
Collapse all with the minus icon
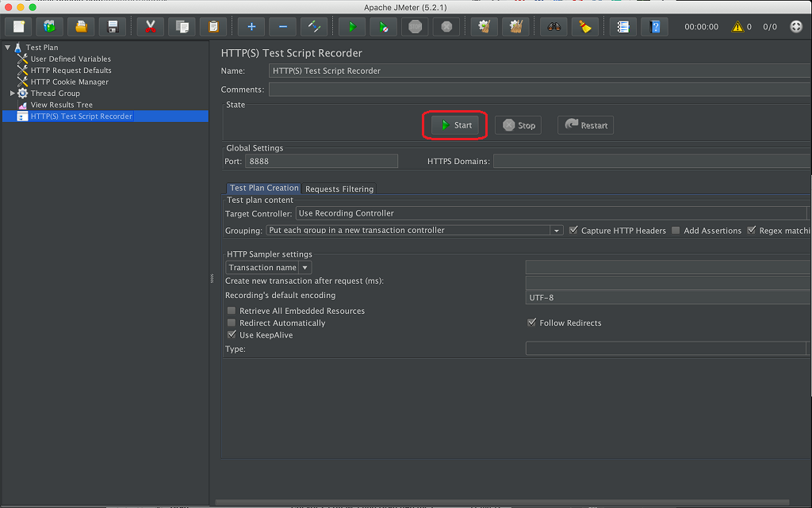click(283, 27)
